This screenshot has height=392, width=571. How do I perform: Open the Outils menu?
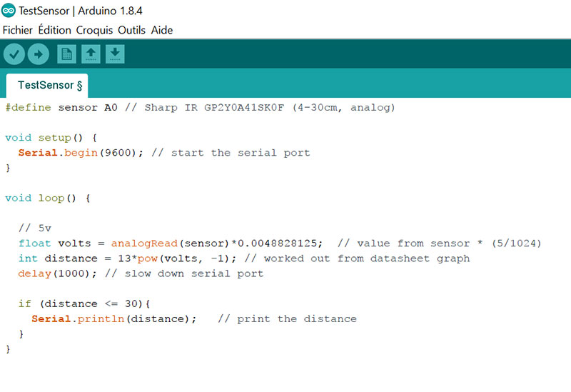coord(133,30)
